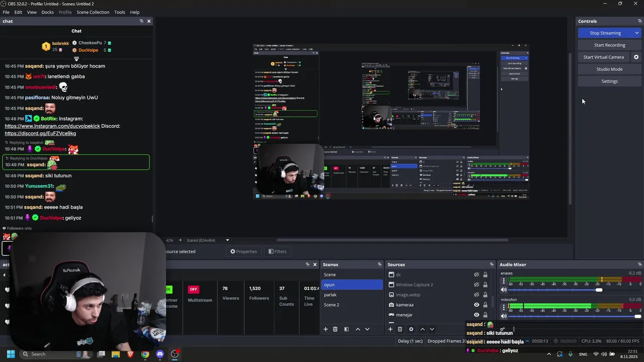
Task: Expand Stop Streaming dropdown arrow
Action: coord(637,33)
